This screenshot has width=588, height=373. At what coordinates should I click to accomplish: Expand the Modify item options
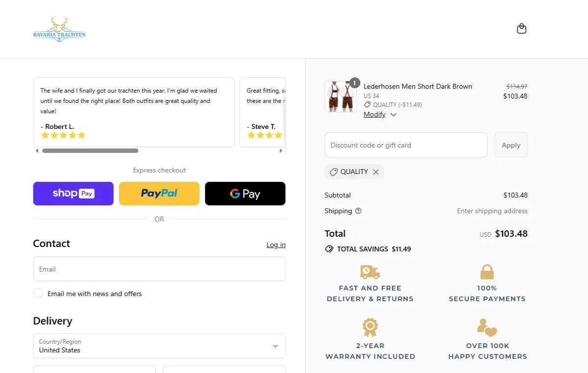pos(380,115)
